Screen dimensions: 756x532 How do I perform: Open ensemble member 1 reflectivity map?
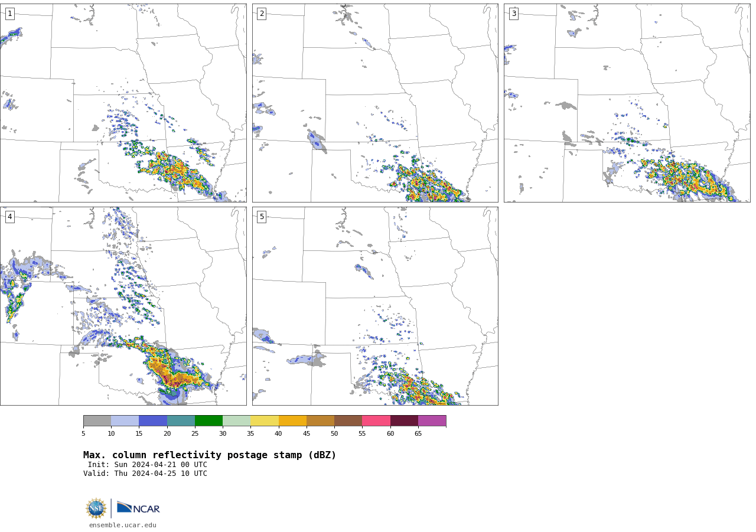click(x=123, y=103)
